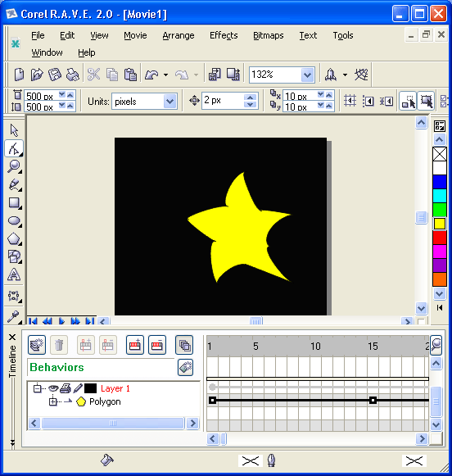Click the New document icon

19,75
